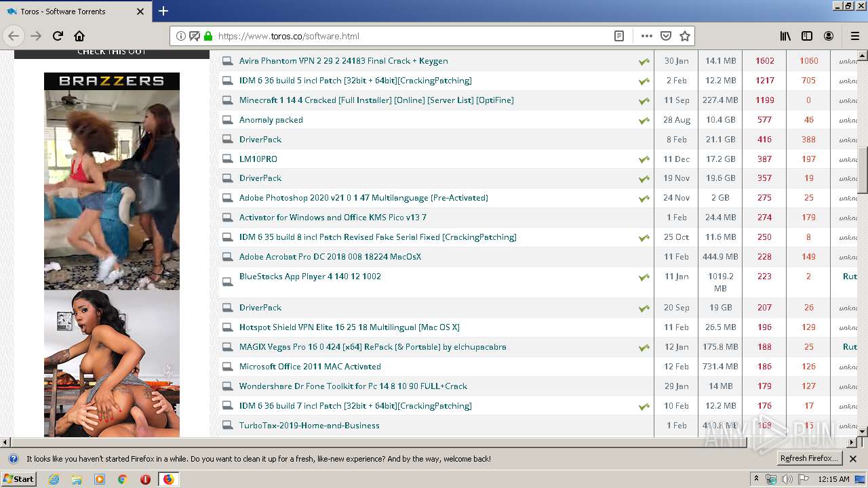Click the horizontal scrollbar right arrow
This screenshot has width=868, height=488.
click(x=852, y=442)
